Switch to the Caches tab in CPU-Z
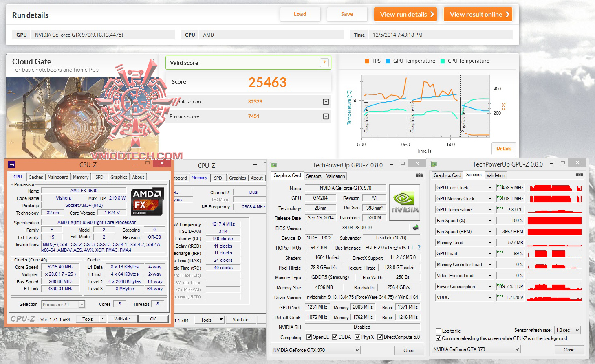This screenshot has height=364, width=595. [x=36, y=177]
